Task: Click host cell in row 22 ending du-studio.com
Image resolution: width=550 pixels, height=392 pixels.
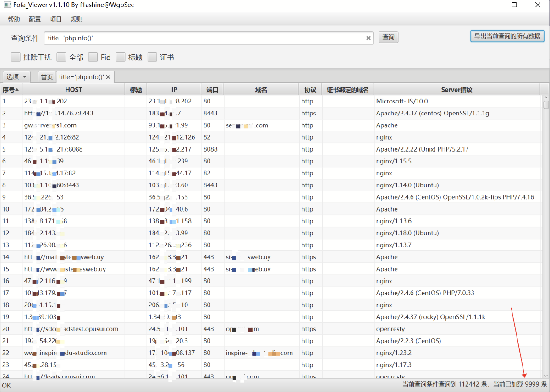Action: (73, 353)
